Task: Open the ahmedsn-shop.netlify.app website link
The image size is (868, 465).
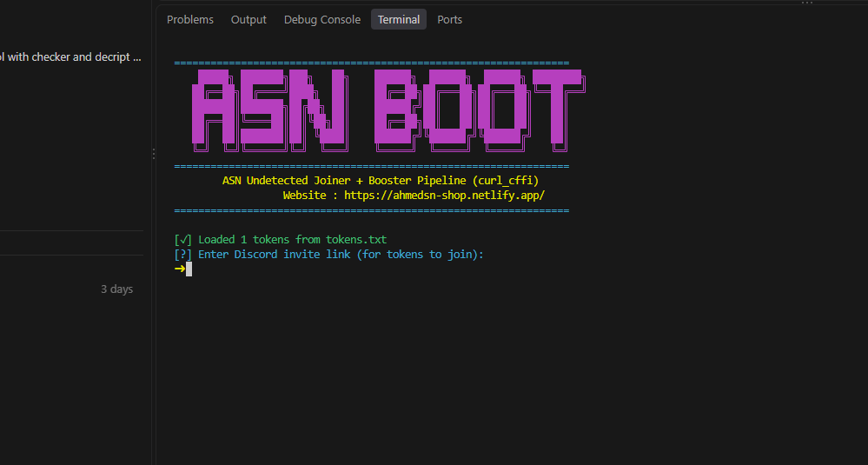Action: point(445,195)
